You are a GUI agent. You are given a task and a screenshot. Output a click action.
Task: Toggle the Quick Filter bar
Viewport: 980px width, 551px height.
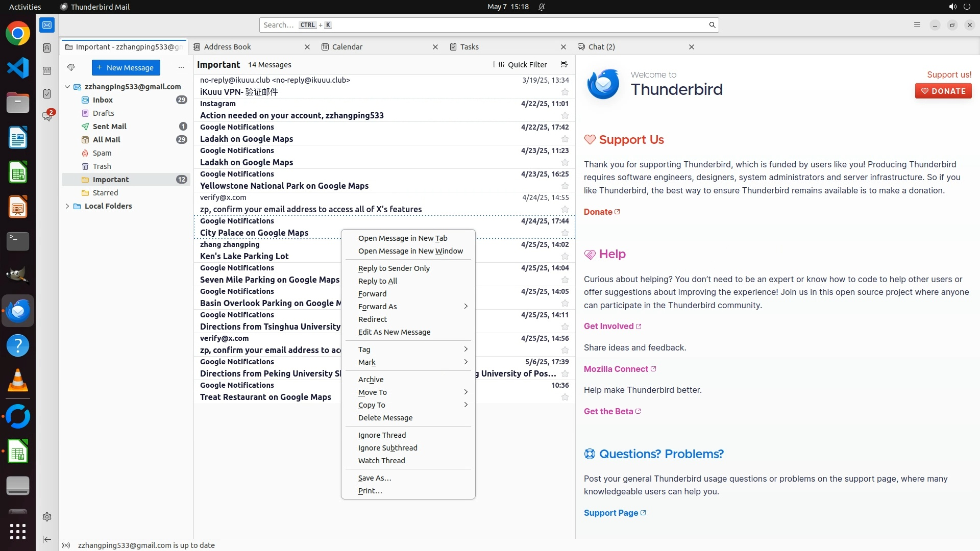point(523,65)
